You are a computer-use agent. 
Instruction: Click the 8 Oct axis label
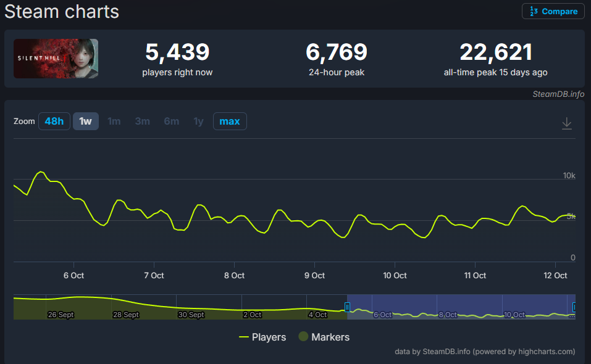[x=234, y=276]
